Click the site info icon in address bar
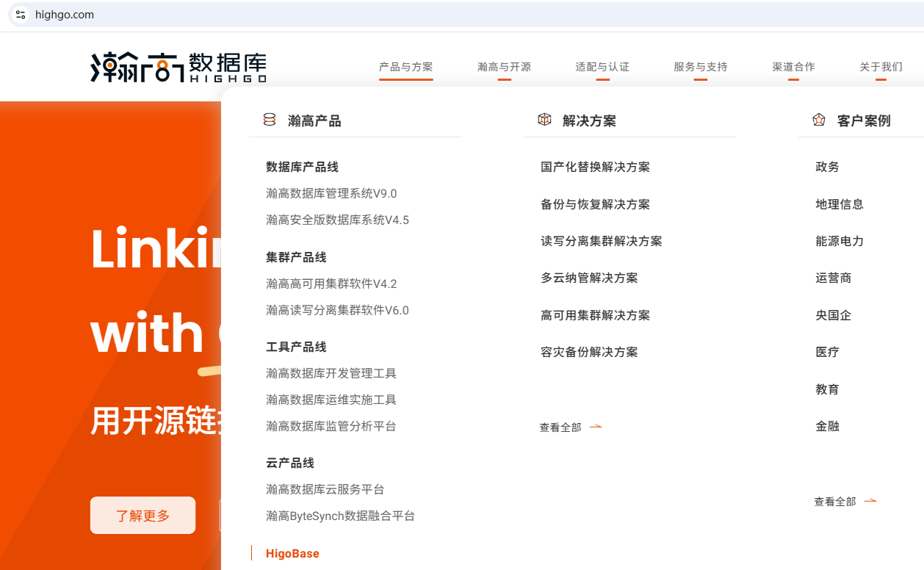The height and width of the screenshot is (570, 924). point(21,15)
